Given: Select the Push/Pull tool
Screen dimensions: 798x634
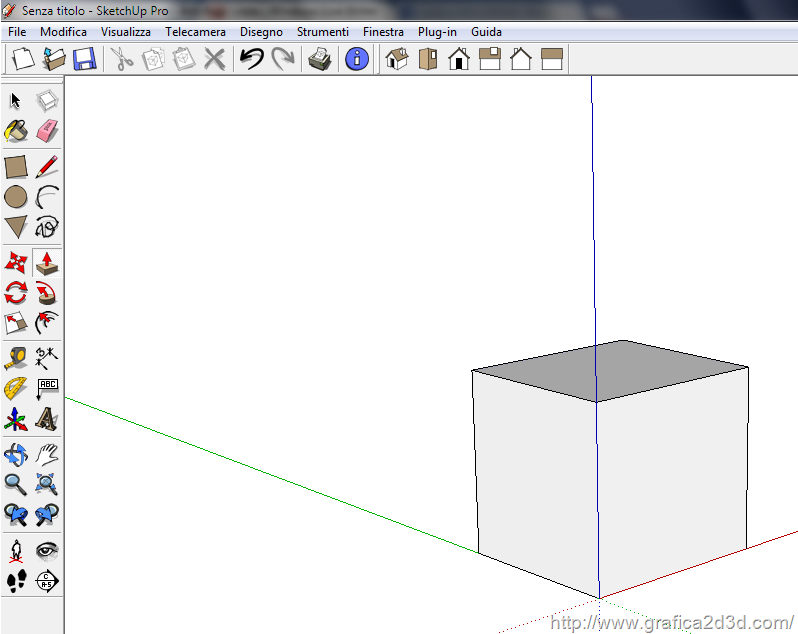Looking at the screenshot, I should pyautogui.click(x=47, y=263).
